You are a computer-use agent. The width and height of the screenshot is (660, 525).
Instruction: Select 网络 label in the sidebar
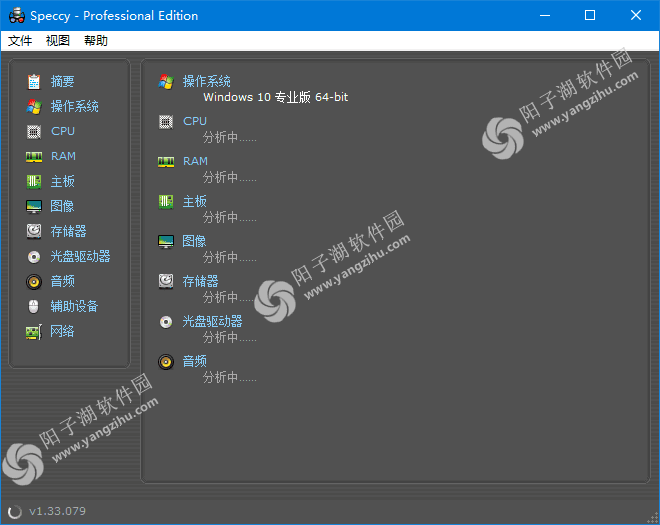[63, 331]
